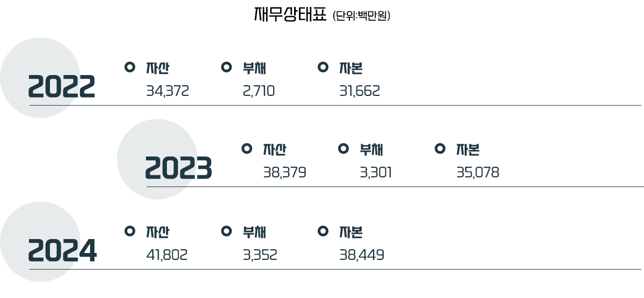Click the 2022 assets value 34,372
The image size is (644, 298).
pyautogui.click(x=167, y=92)
